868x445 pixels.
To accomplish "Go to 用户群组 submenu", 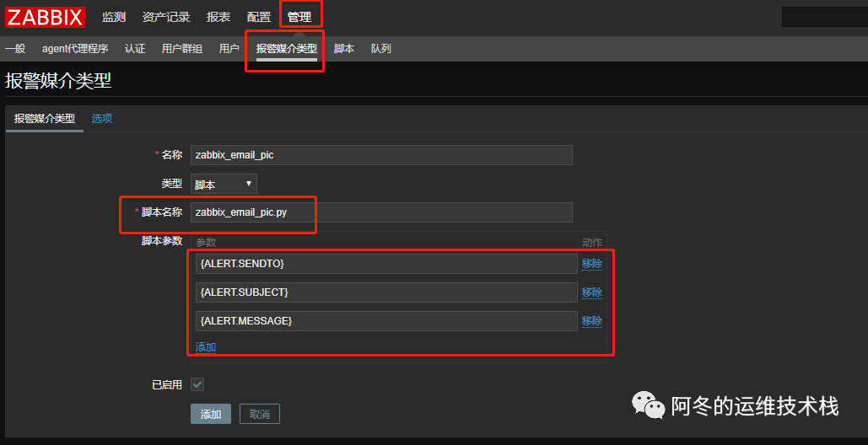I will (x=181, y=49).
